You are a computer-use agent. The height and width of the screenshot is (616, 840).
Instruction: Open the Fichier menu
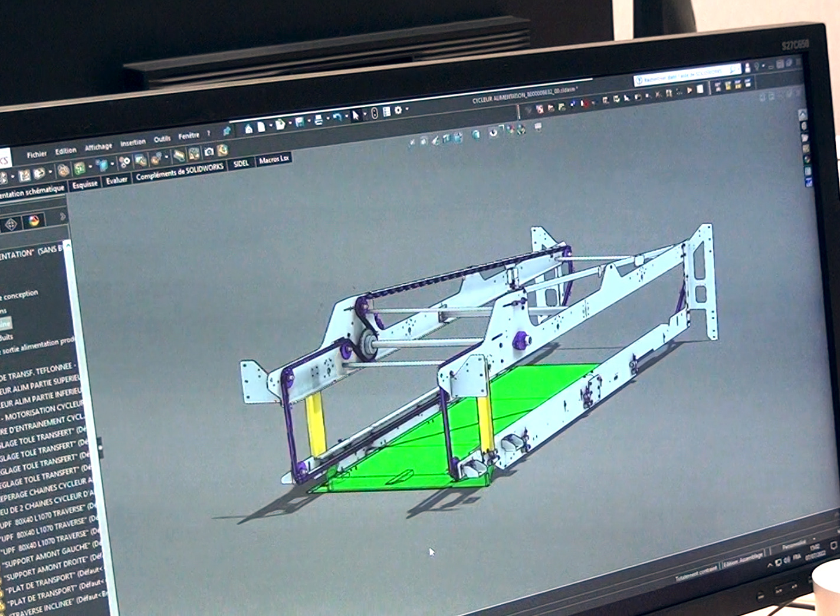coord(37,155)
